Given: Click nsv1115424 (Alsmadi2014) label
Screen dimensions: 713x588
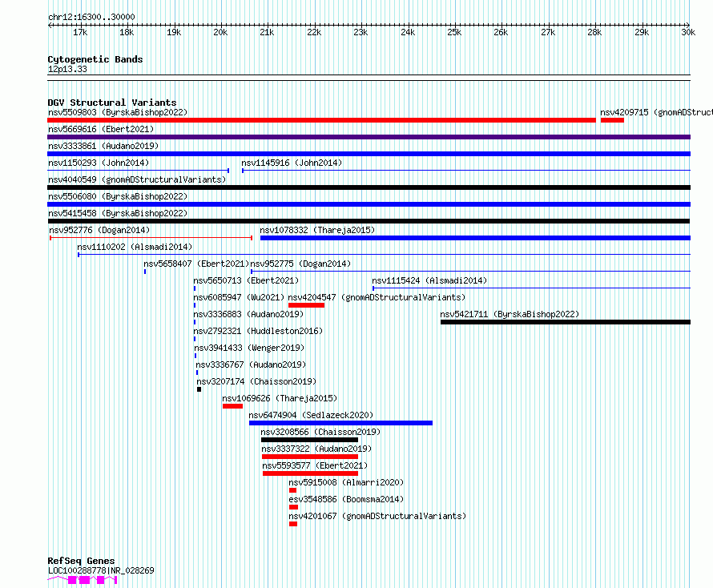Looking at the screenshot, I should pos(429,280).
